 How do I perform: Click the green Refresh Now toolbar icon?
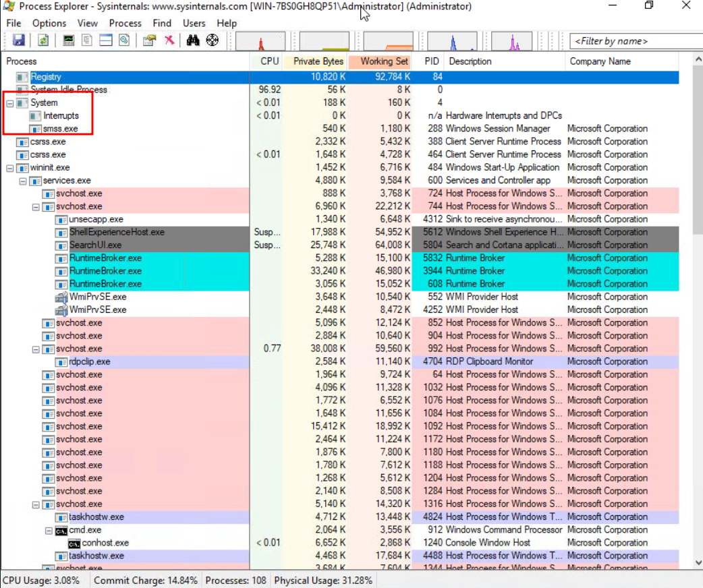click(x=43, y=40)
